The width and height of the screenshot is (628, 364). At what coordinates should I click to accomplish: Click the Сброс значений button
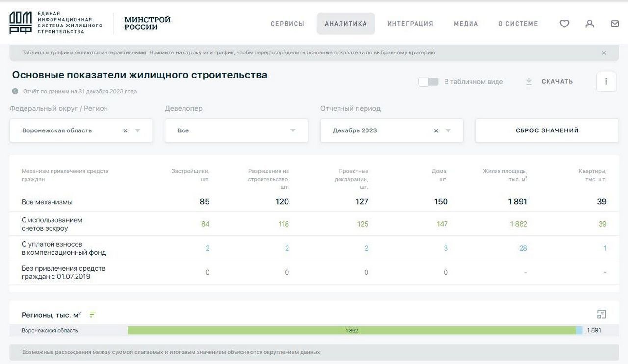[x=547, y=130]
